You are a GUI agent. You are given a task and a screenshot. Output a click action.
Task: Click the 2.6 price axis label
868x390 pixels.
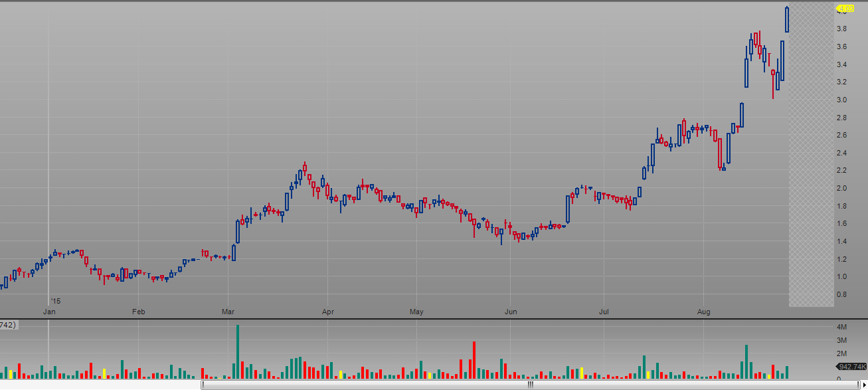[x=841, y=135]
